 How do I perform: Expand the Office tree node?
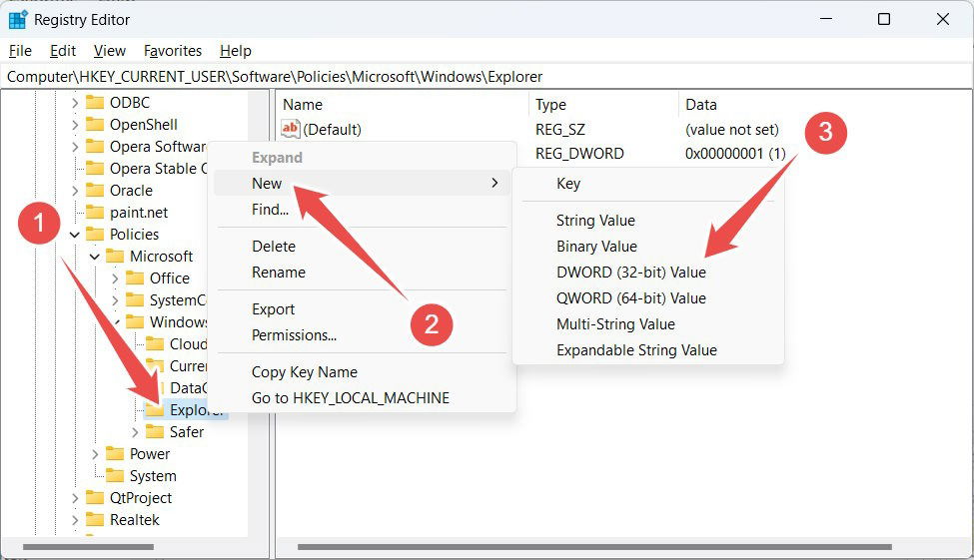pos(115,279)
